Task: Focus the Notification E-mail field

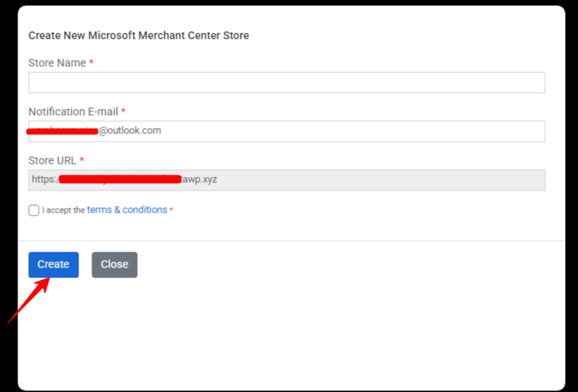Action: point(287,131)
